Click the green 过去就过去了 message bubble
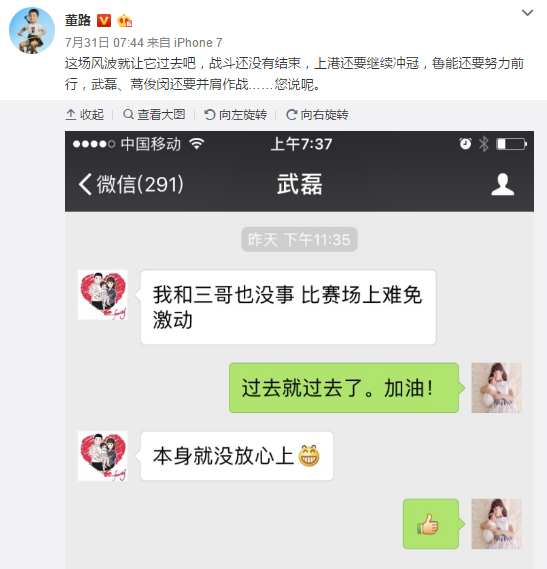547x569 pixels. [345, 388]
